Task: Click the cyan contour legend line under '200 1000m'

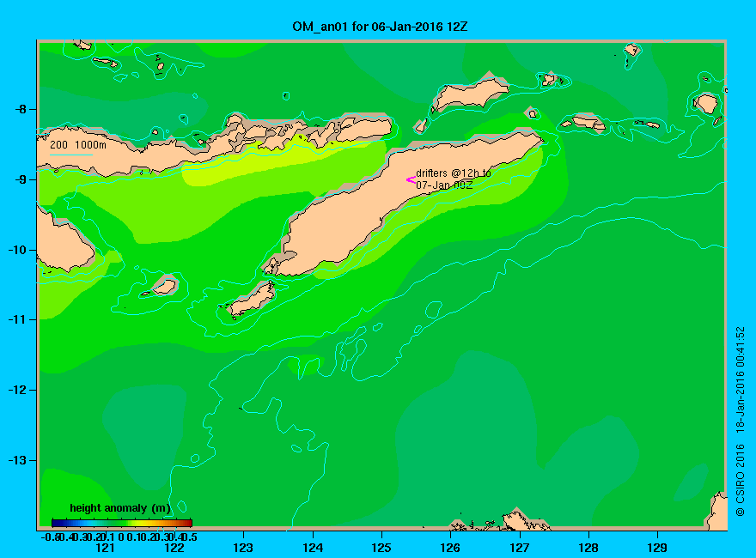Action: pos(71,155)
